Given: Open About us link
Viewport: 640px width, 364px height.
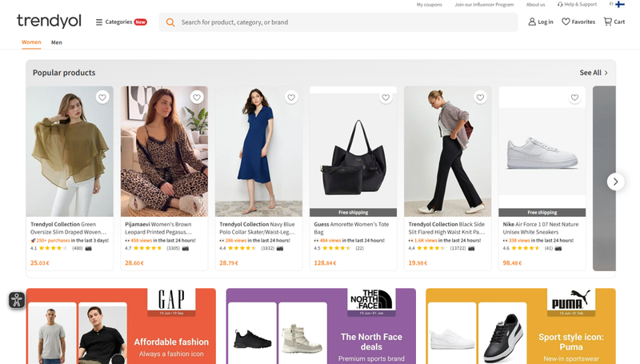Looking at the screenshot, I should (x=535, y=5).
